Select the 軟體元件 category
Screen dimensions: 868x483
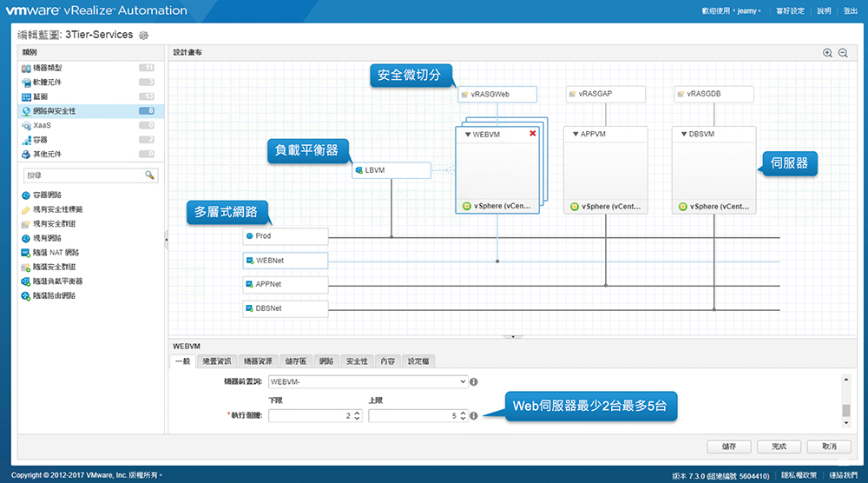[x=91, y=82]
